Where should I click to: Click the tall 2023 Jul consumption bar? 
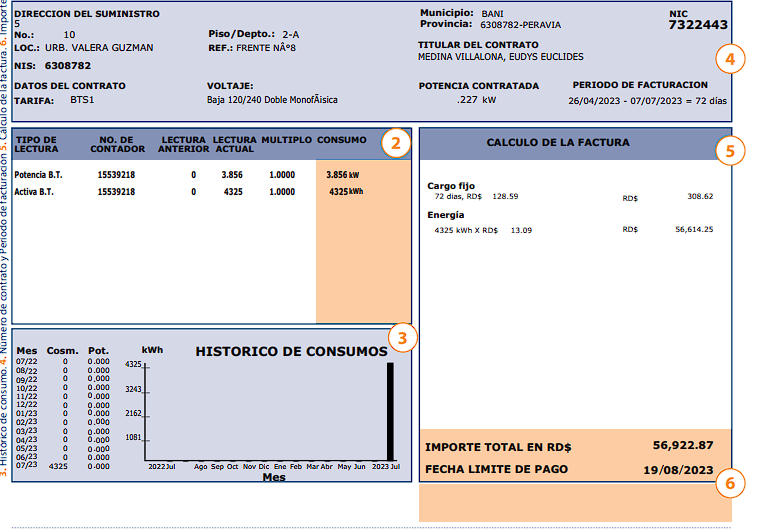390,412
